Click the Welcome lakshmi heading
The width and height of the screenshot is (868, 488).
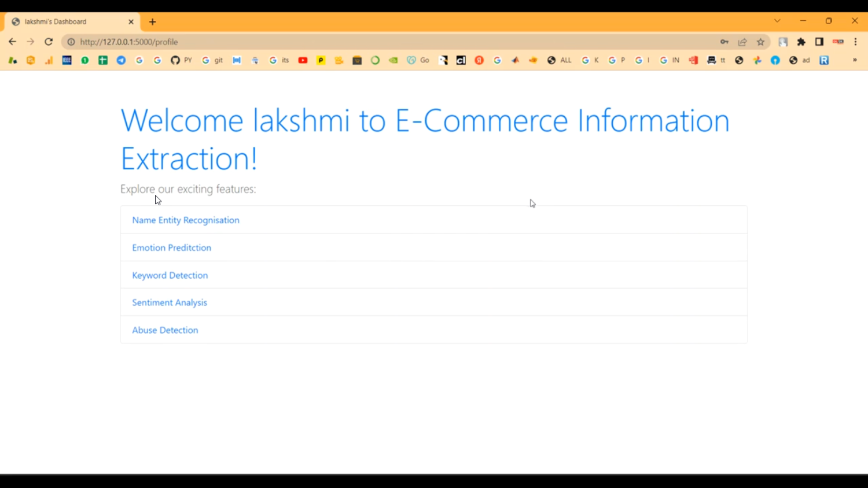pos(425,139)
